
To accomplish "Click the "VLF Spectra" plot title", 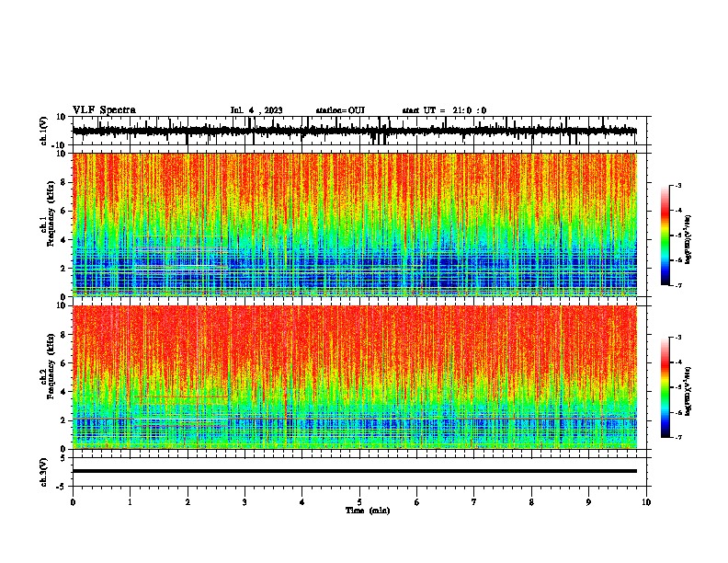I will pyautogui.click(x=104, y=110).
